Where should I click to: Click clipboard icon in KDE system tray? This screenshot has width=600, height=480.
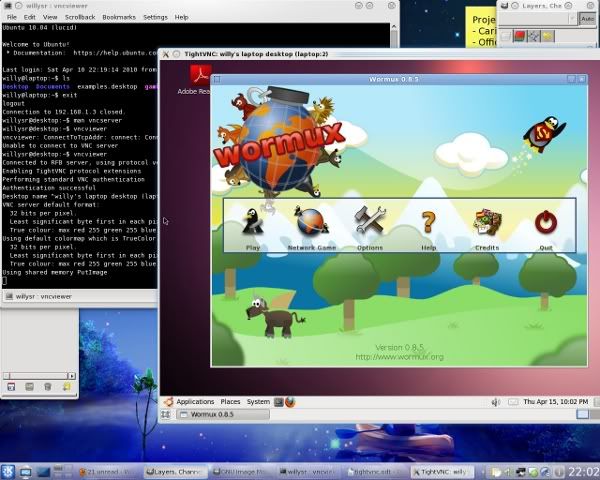click(x=496, y=472)
